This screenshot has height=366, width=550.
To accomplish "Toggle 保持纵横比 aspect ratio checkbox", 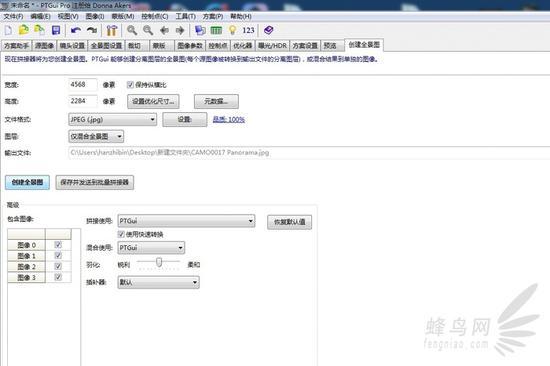I will click(130, 85).
